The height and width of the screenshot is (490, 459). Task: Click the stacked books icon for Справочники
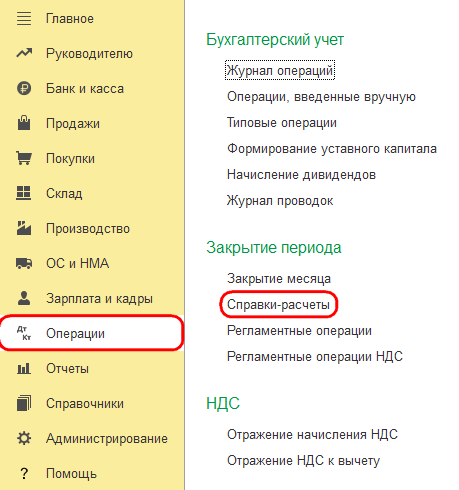24,403
